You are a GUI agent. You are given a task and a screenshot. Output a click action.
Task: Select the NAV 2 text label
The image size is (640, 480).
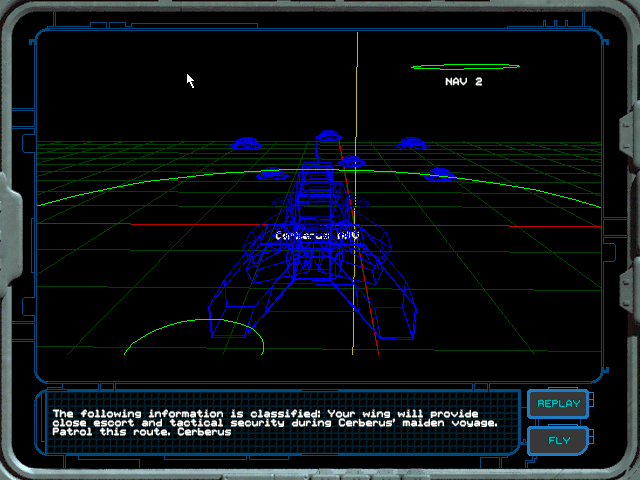pyautogui.click(x=463, y=82)
